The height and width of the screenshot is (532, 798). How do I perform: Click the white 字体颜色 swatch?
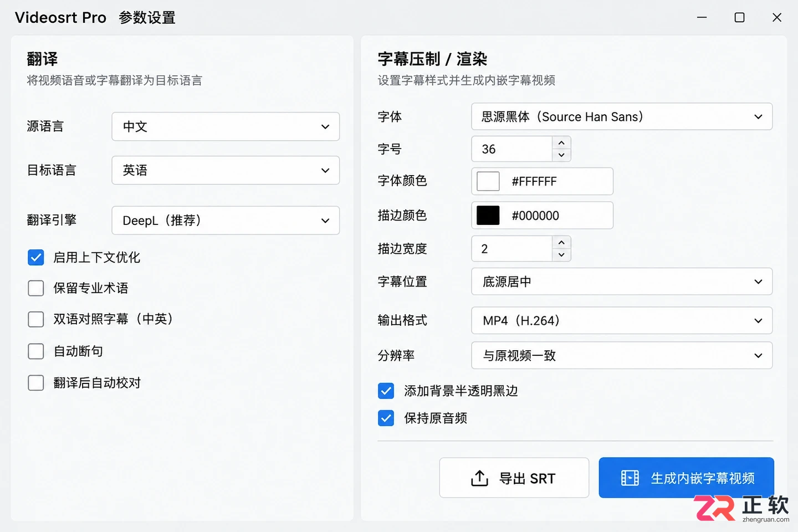488,181
